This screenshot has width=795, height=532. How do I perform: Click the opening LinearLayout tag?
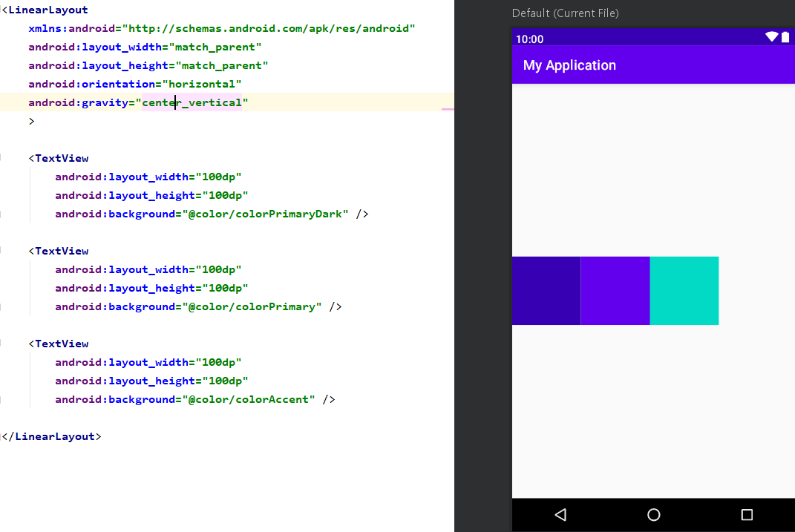pyautogui.click(x=45, y=10)
